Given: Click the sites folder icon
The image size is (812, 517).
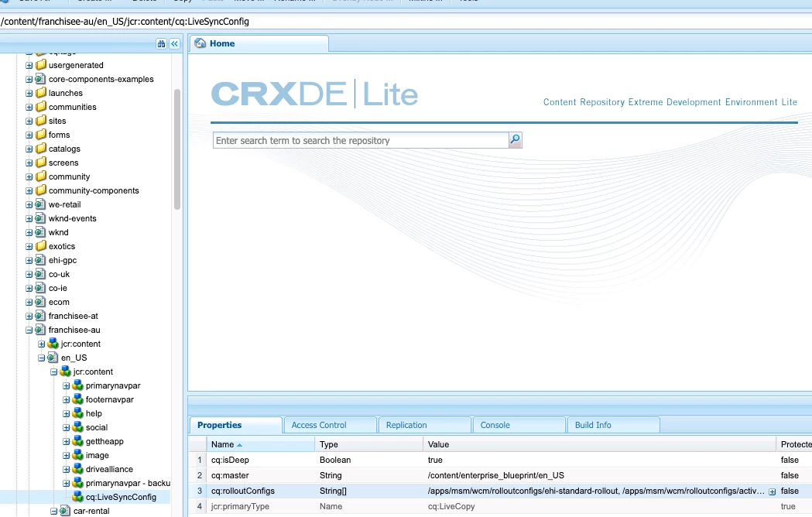Looking at the screenshot, I should click(x=41, y=121).
